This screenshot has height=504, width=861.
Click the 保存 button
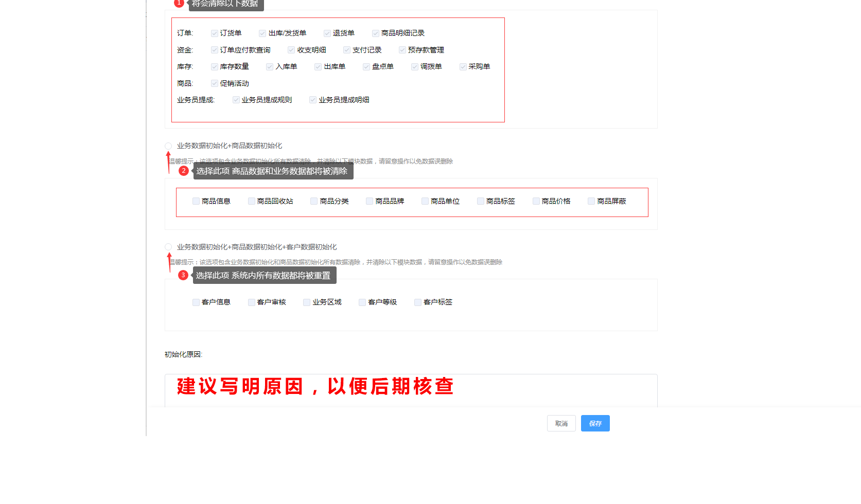(595, 423)
